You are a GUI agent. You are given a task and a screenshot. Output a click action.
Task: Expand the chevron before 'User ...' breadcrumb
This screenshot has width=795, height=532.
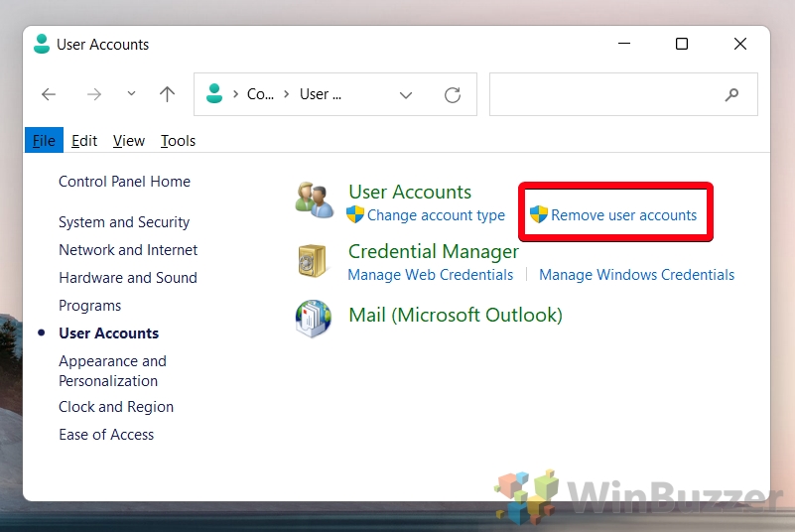pos(287,94)
